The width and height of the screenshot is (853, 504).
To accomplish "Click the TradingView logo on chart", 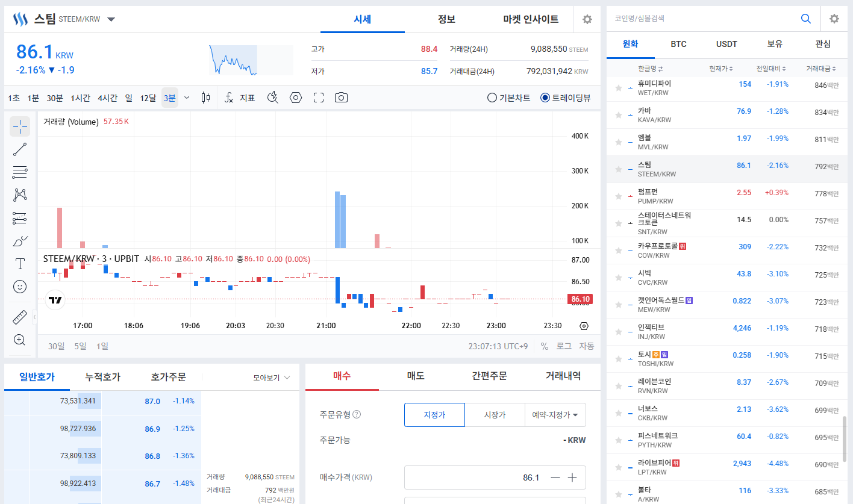I will click(55, 300).
